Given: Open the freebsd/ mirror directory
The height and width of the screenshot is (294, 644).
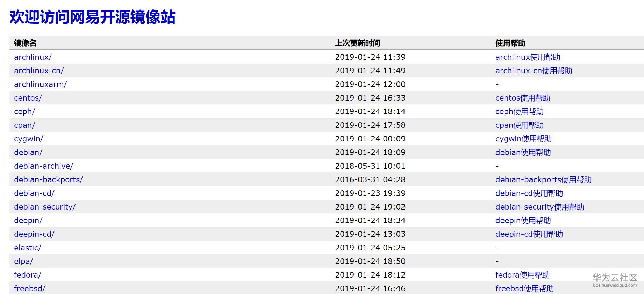Looking at the screenshot, I should pos(30,289).
